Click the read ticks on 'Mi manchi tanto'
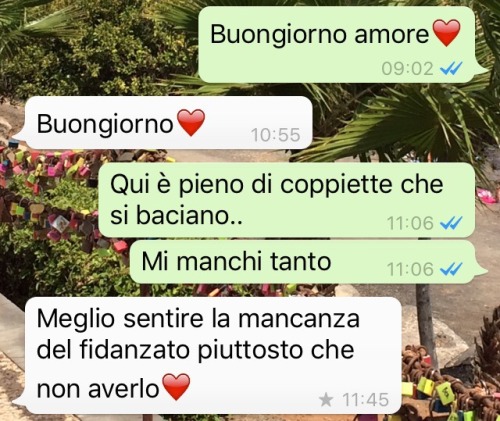 pos(451,269)
